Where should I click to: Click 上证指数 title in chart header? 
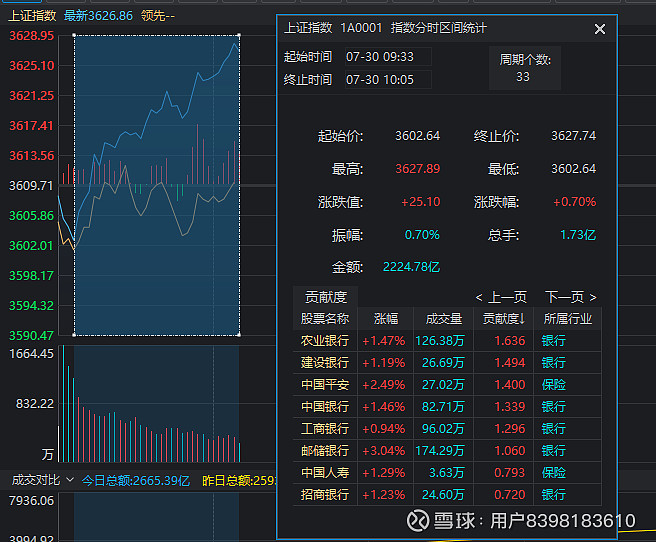point(32,16)
